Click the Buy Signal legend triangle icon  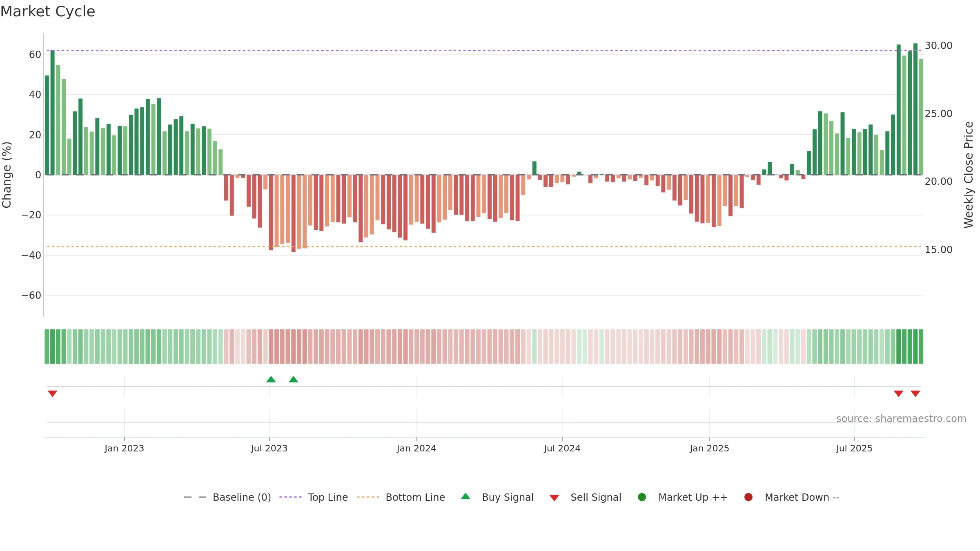465,496
